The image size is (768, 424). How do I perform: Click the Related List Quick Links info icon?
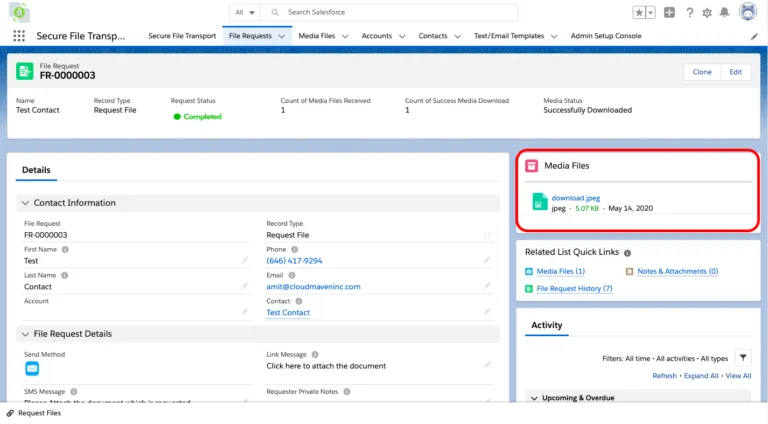[627, 253]
